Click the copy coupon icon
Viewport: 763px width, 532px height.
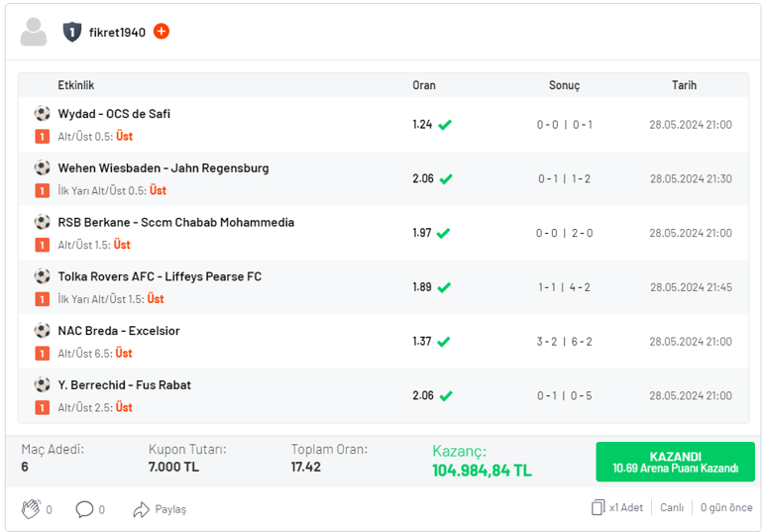[598, 507]
